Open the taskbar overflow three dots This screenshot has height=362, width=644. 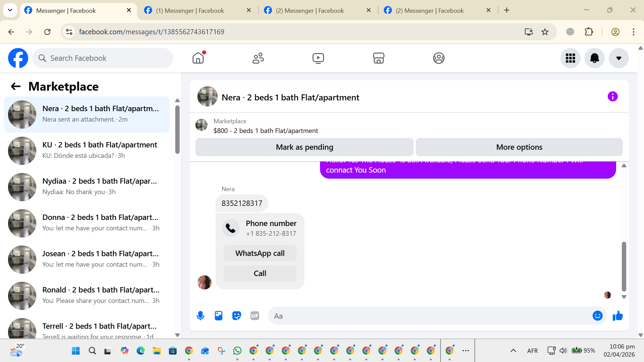click(466, 351)
